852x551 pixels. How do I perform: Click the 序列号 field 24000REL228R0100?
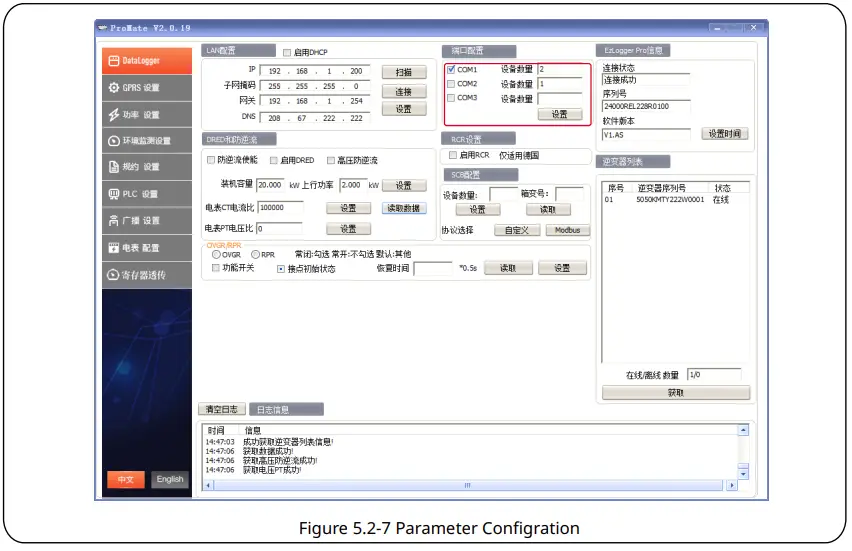[646, 107]
